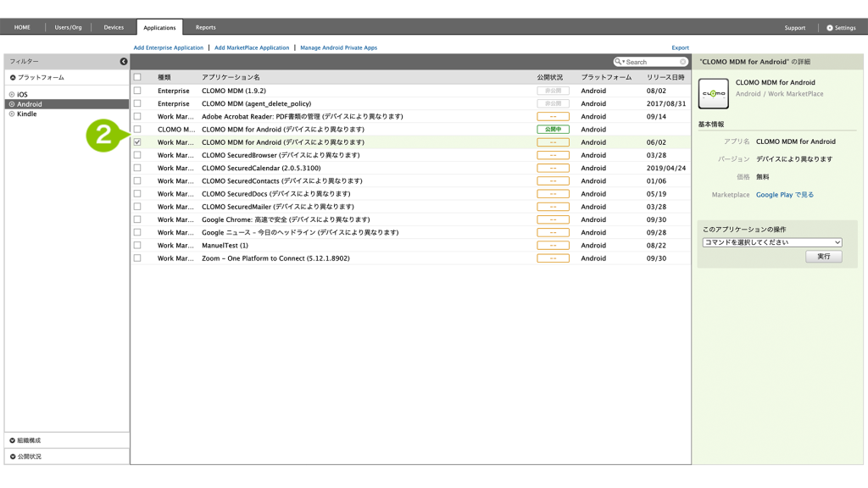Click the 実行 button
Image resolution: width=868 pixels, height=488 pixels.
(x=824, y=256)
